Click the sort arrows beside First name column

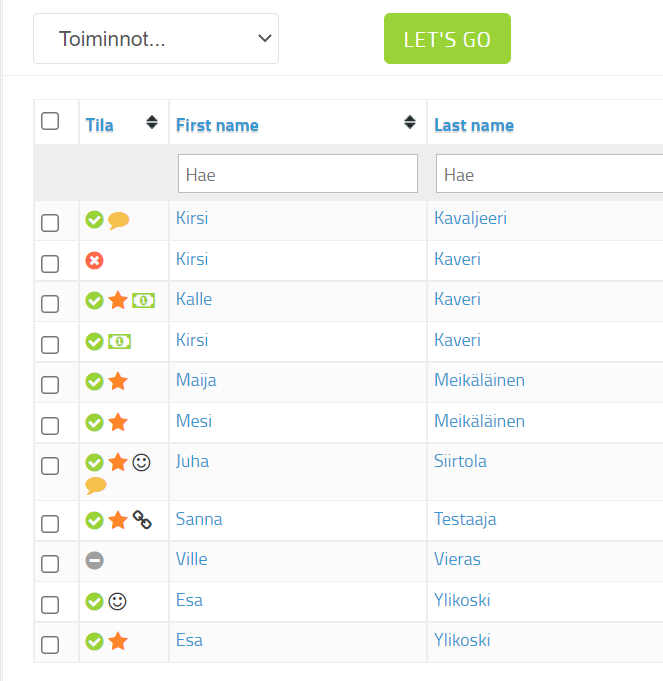point(410,122)
